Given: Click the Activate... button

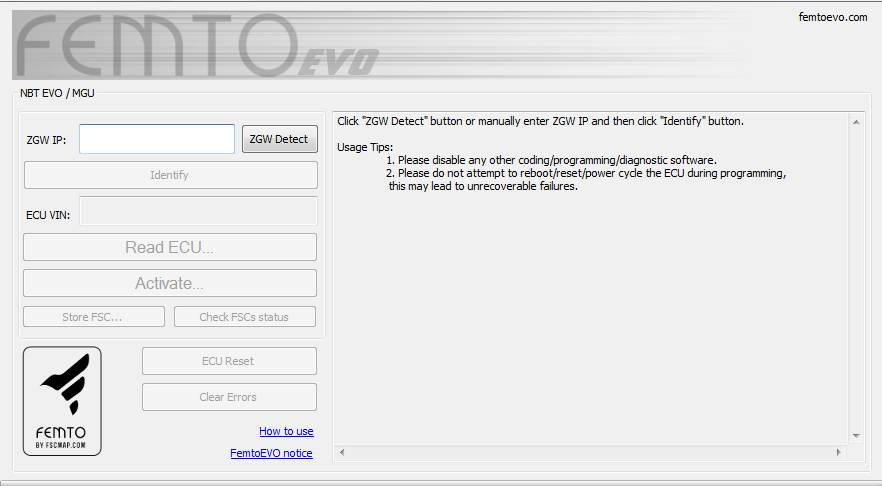Looking at the screenshot, I should point(170,283).
